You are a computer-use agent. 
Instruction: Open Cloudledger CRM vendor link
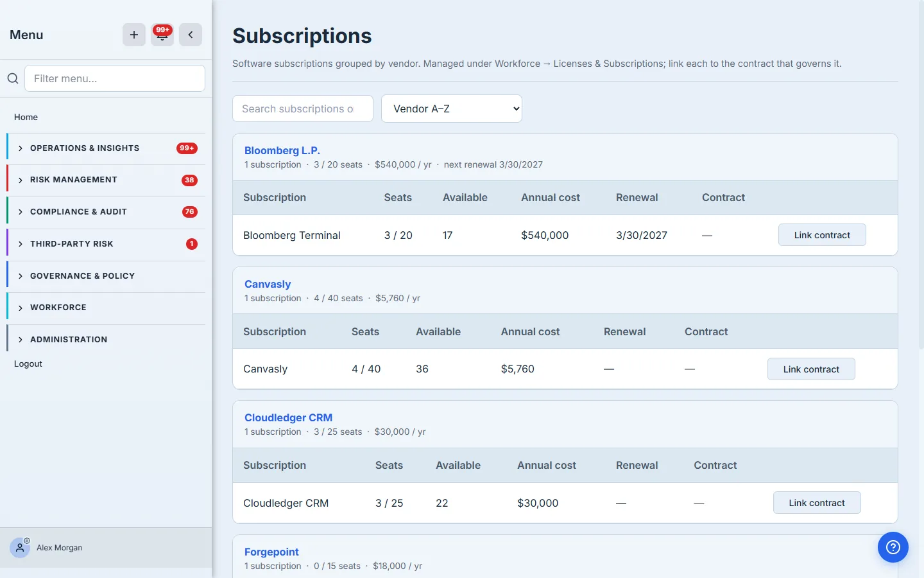coord(288,417)
